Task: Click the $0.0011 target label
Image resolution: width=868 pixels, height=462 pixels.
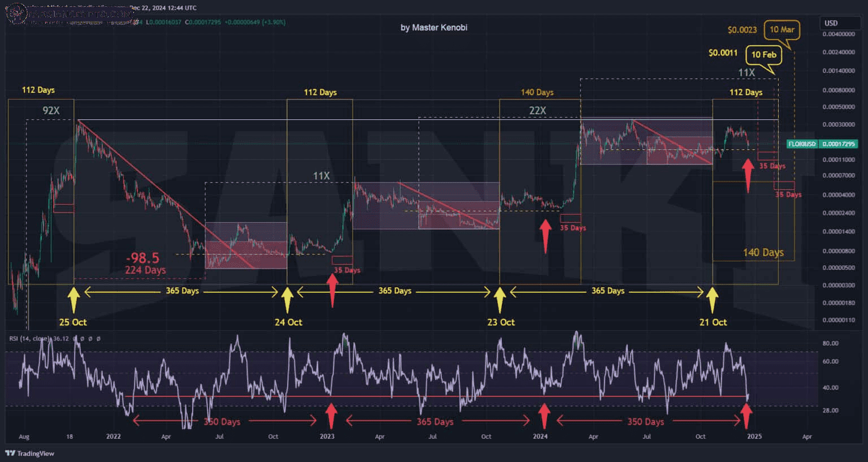Action: tap(723, 53)
